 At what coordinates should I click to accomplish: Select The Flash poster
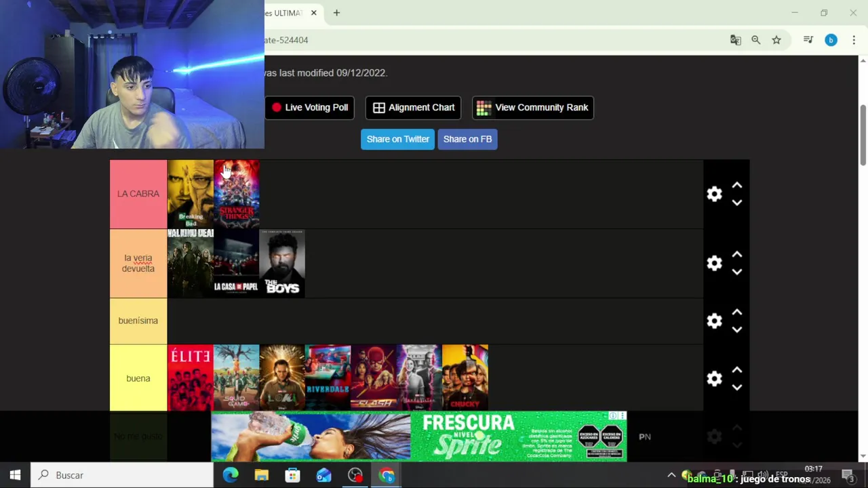(x=374, y=378)
